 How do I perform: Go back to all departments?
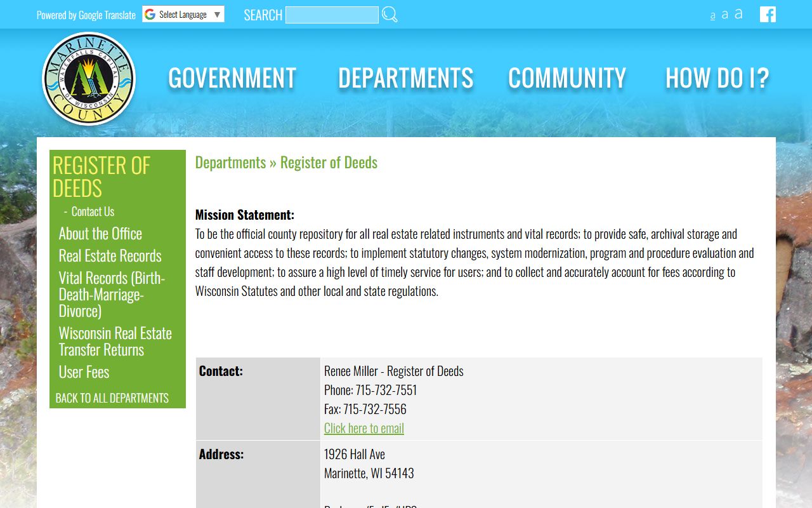point(112,398)
